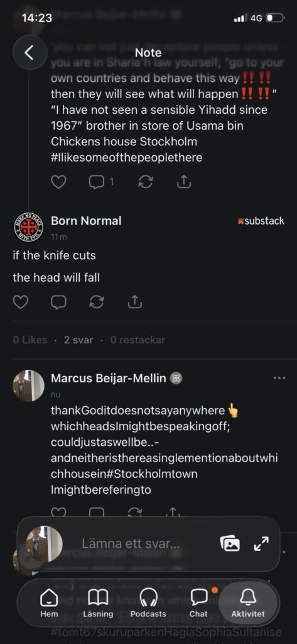Open comment icon under Born Normal note
297x644 pixels.
coord(58,302)
